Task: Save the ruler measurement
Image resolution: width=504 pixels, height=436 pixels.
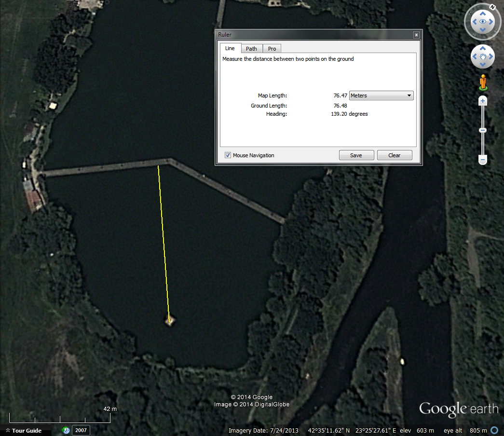Action: click(356, 155)
